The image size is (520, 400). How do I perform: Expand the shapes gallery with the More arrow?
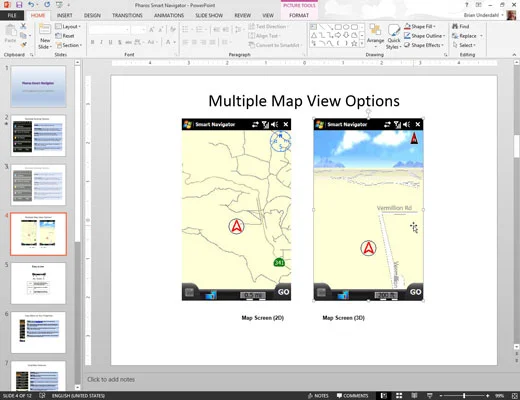362,43
